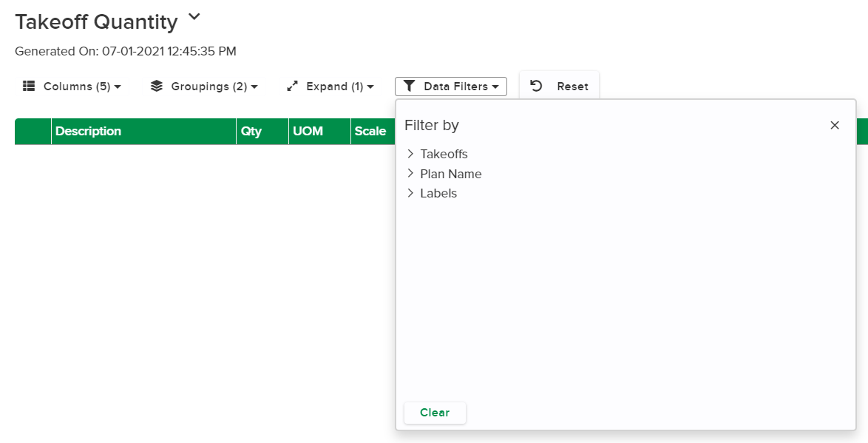Click the funnel filter icon
This screenshot has width=868, height=443.
[409, 86]
